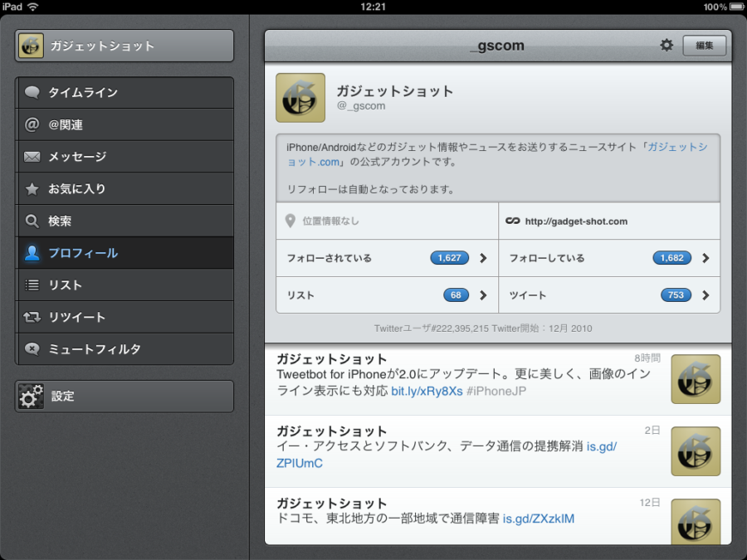
Task: Open the リスト sidebar menu item
Action: click(124, 285)
